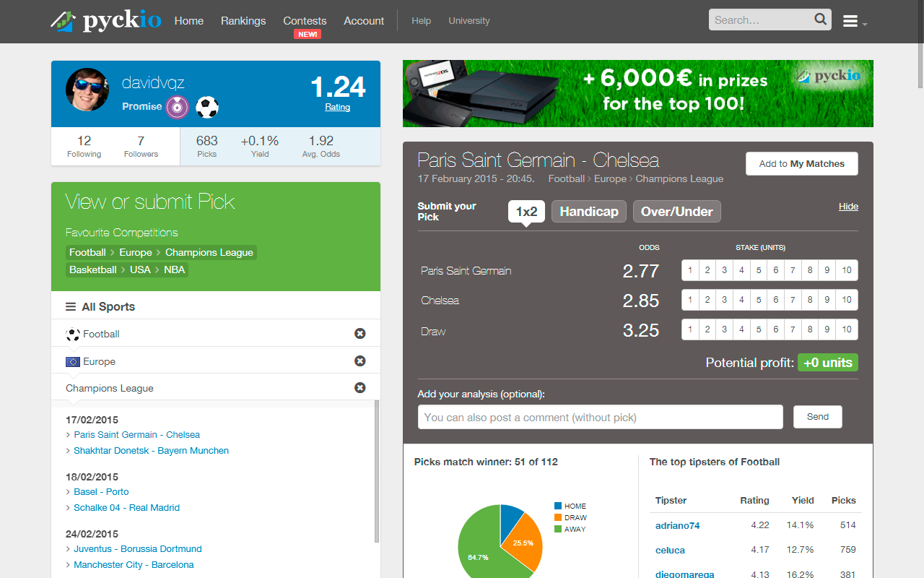
Task: Go to Home page
Action: coord(189,21)
